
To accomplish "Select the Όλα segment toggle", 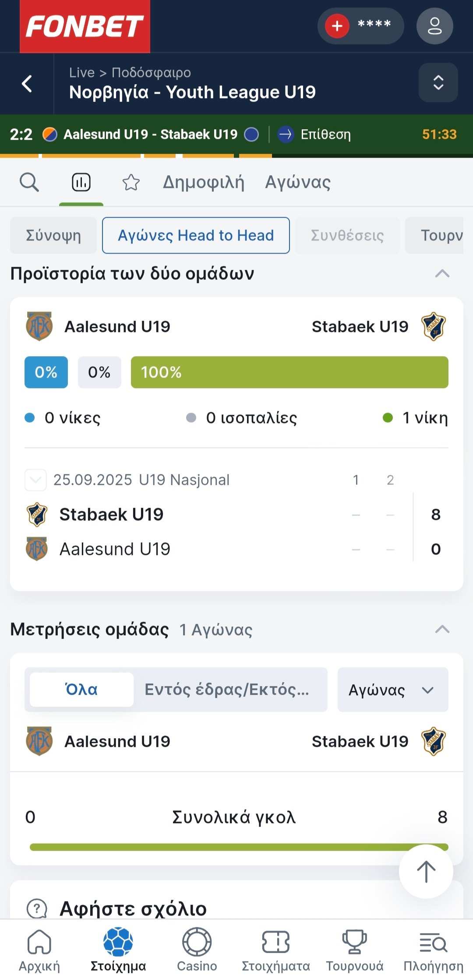I will point(81,690).
